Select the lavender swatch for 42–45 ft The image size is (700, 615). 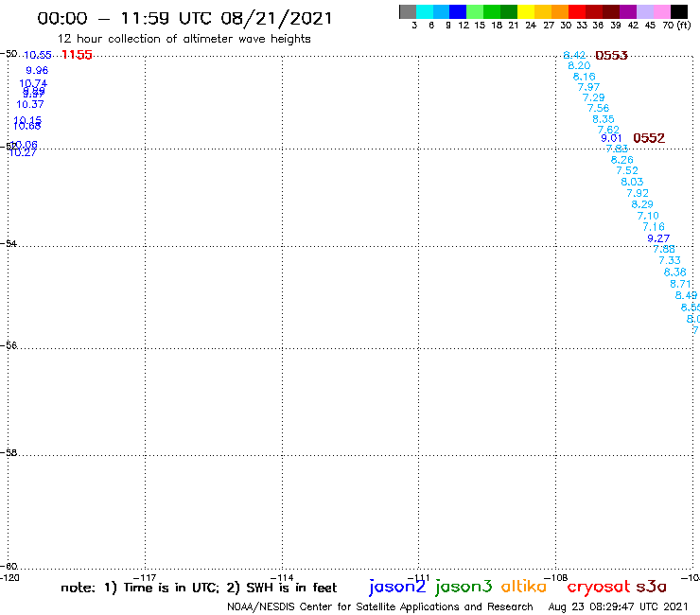coord(644,11)
